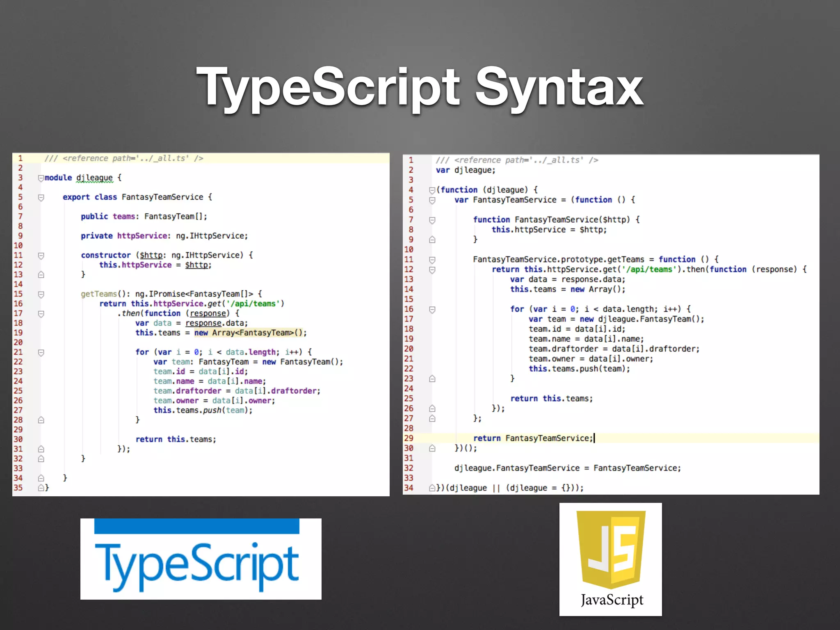Collapse .then(function (response) fold marker at line 17
The width and height of the screenshot is (840, 630).
[41, 314]
